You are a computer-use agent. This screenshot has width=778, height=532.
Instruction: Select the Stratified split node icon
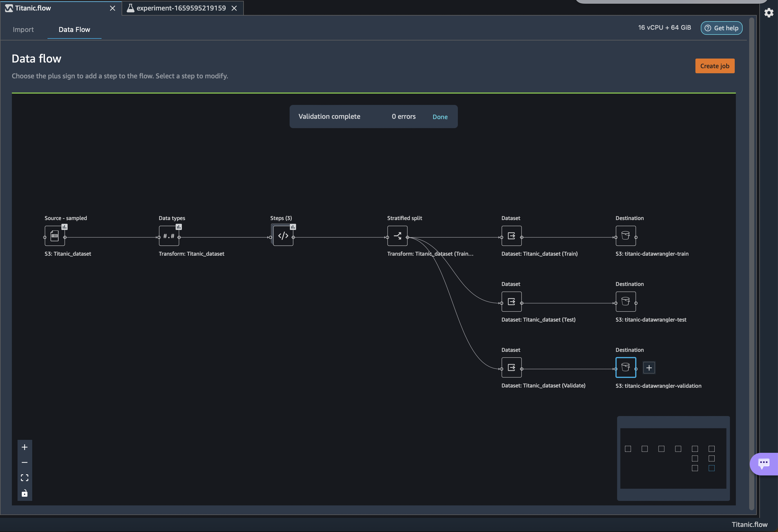click(x=397, y=236)
